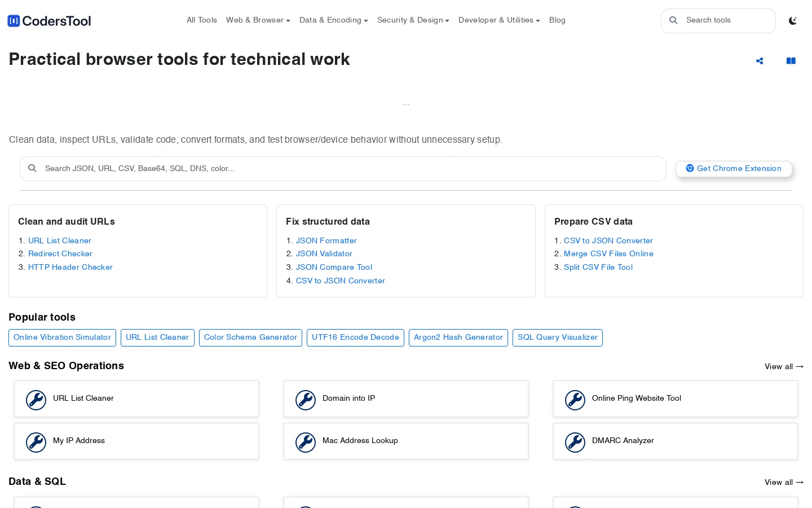Open the Split CSV File Tool link
The image size is (812, 508).
[x=598, y=268]
